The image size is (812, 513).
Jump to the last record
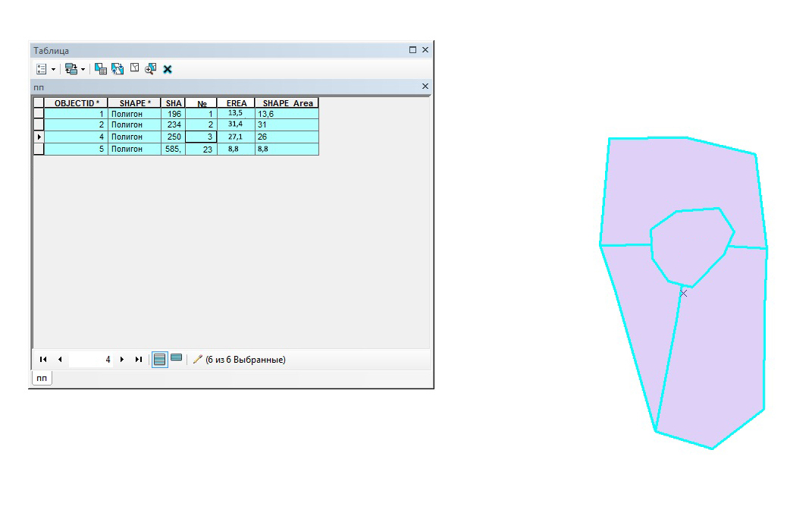pos(138,359)
